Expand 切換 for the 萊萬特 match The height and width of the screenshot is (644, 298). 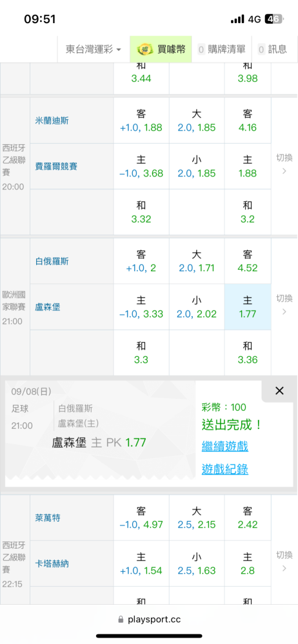284,562
